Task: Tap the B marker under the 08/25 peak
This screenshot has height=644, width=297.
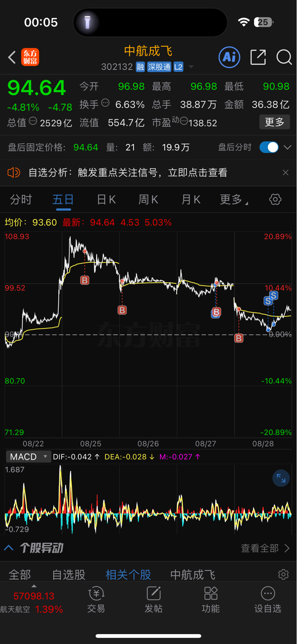Action: click(x=85, y=280)
